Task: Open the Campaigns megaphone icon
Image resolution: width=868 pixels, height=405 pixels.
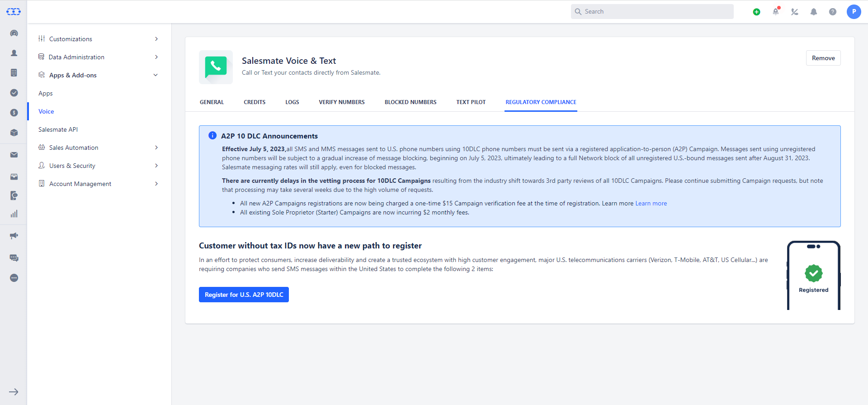Action: (14, 236)
